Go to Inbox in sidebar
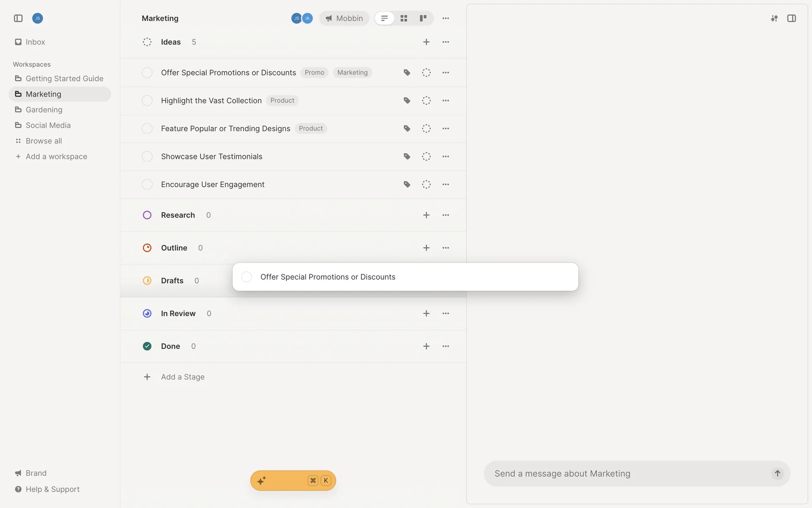Viewport: 812px width, 508px height. coord(35,42)
